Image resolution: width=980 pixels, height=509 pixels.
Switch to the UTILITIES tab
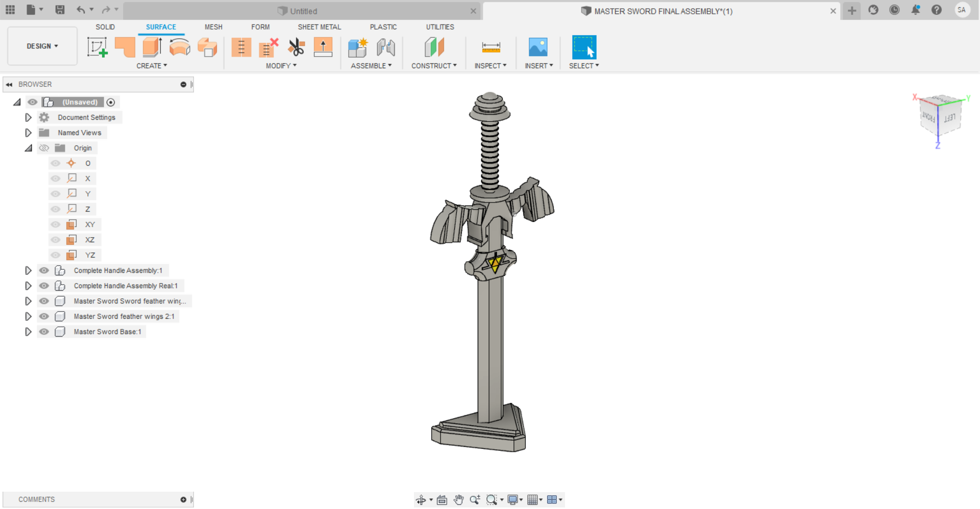point(440,27)
